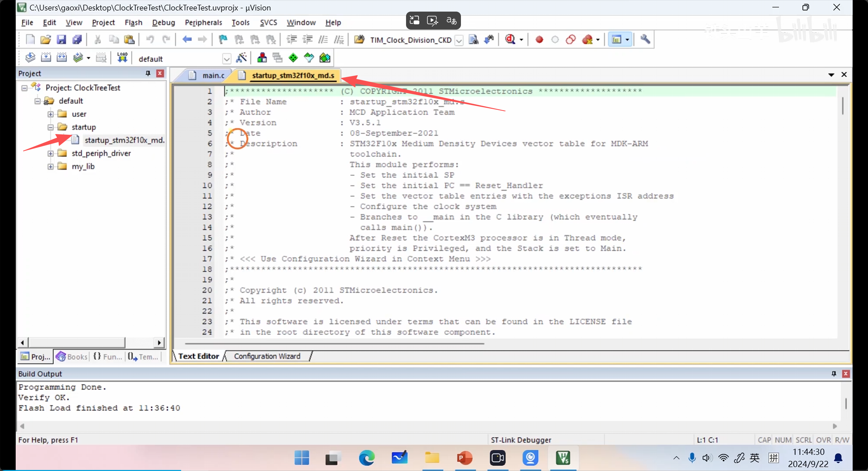The width and height of the screenshot is (868, 471).
Task: Open Configuration wrench icon
Action: (x=645, y=40)
